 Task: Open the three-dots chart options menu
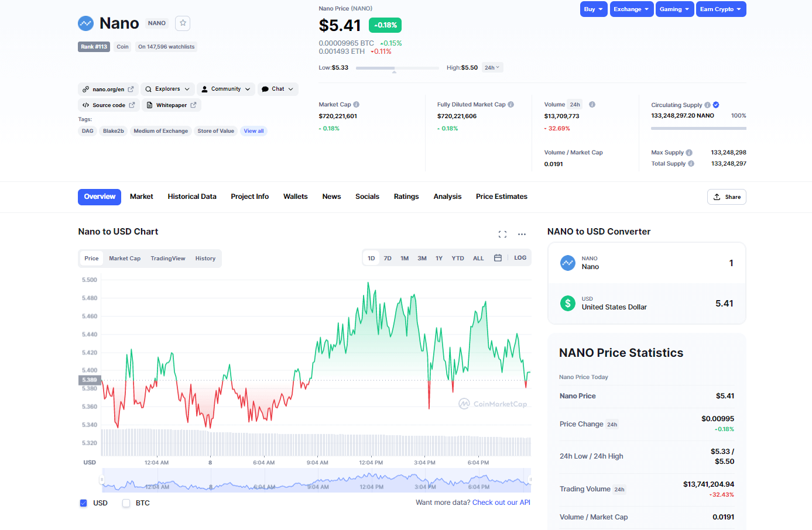point(522,234)
